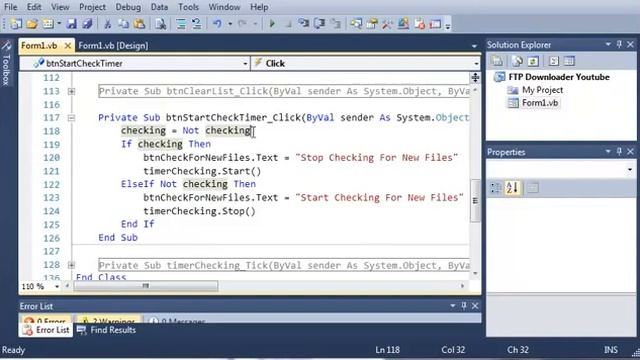Click the 2 Warnings filter button
This screenshot has width=640, height=360.
(108, 320)
